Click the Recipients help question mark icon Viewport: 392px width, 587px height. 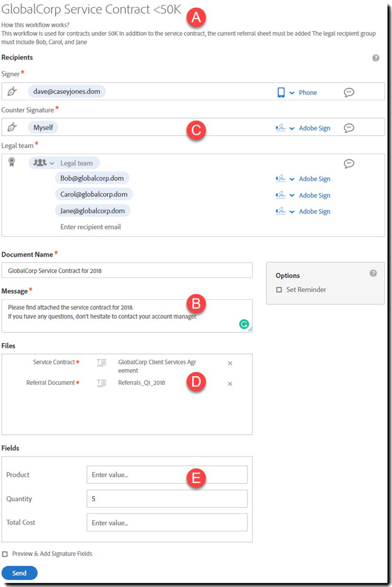coord(375,58)
